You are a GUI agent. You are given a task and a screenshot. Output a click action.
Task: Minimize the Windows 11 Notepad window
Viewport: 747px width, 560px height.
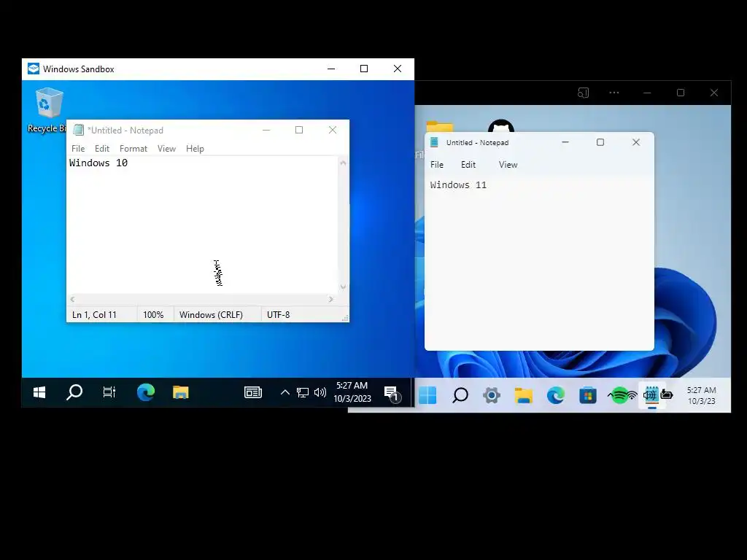pyautogui.click(x=565, y=142)
